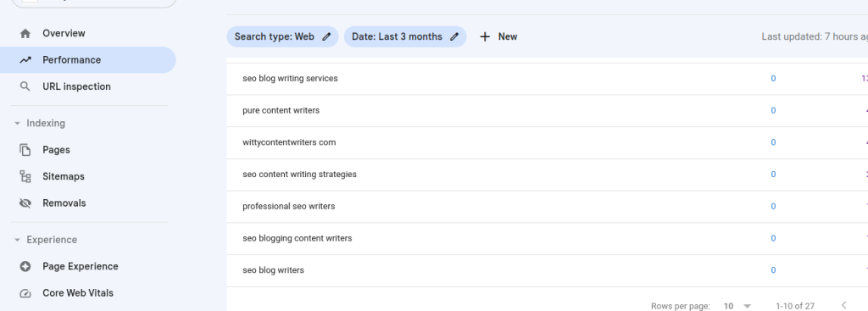Click clicks value for 'wittycontentwriters com'

773,142
